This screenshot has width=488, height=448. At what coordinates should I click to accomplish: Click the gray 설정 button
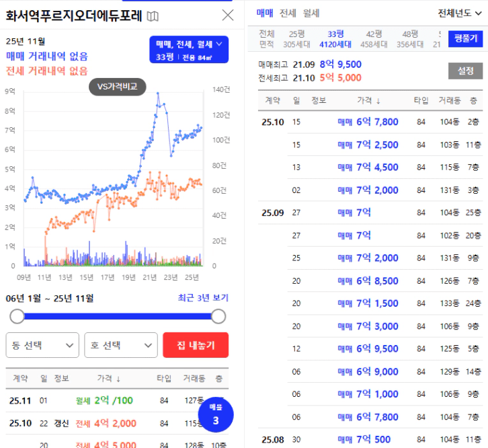[466, 71]
